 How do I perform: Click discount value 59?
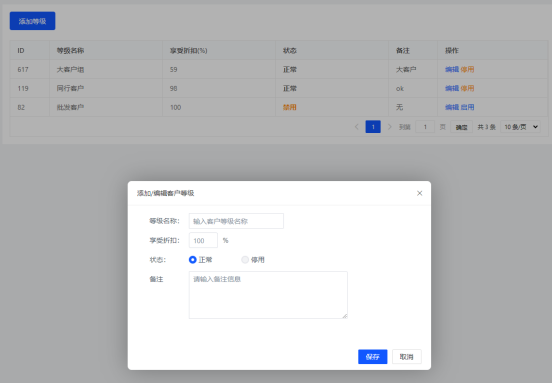174,69
